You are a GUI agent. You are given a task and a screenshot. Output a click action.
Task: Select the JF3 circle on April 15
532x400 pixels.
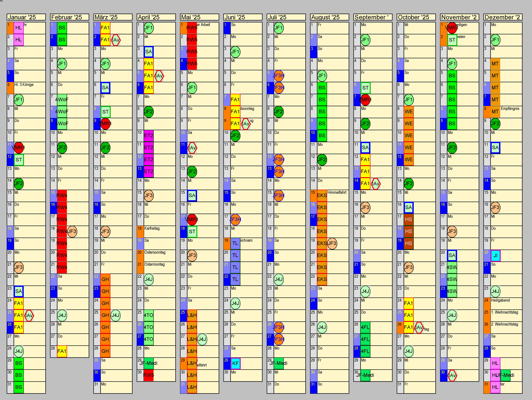point(149,195)
